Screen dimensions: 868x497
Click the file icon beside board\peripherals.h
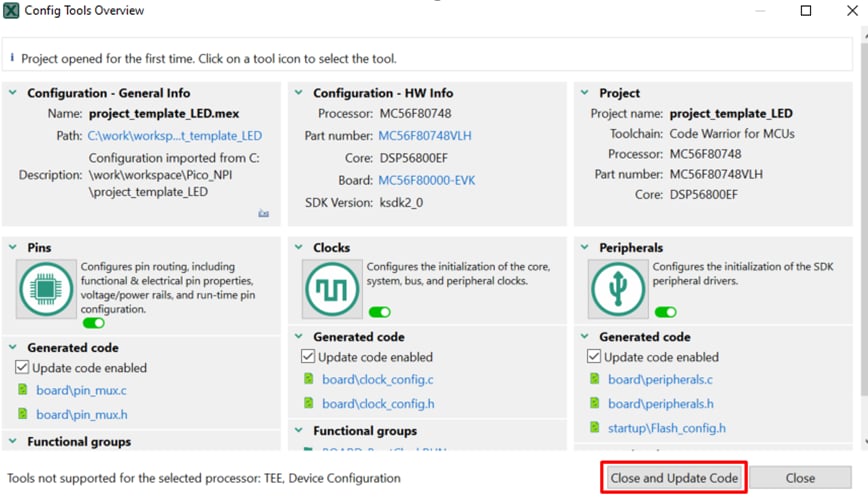pyautogui.click(x=595, y=404)
